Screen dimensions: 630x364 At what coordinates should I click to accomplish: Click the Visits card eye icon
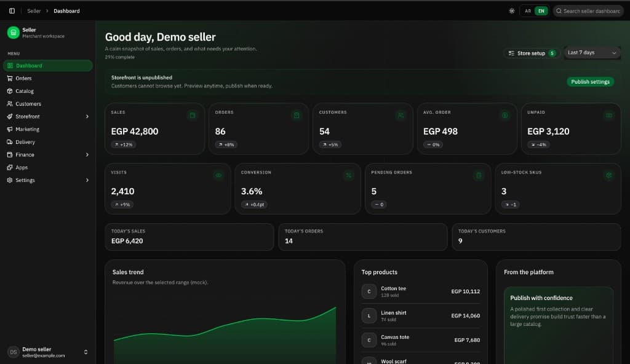click(x=218, y=175)
